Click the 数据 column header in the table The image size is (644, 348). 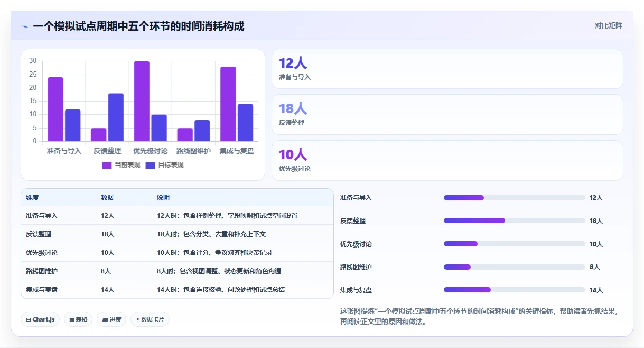coord(107,198)
